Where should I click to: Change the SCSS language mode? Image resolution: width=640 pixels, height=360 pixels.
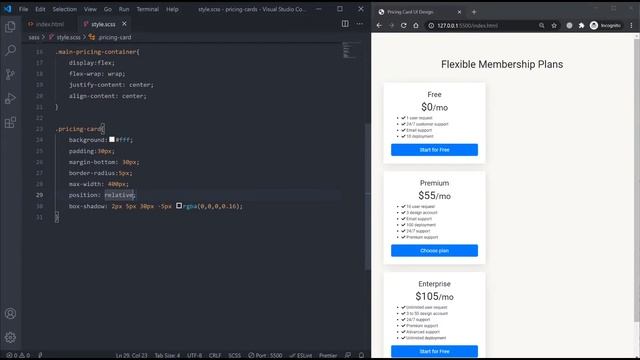(x=234, y=356)
